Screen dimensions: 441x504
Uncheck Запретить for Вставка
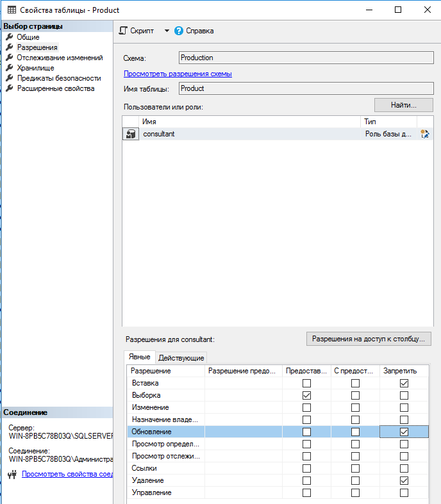click(x=404, y=383)
